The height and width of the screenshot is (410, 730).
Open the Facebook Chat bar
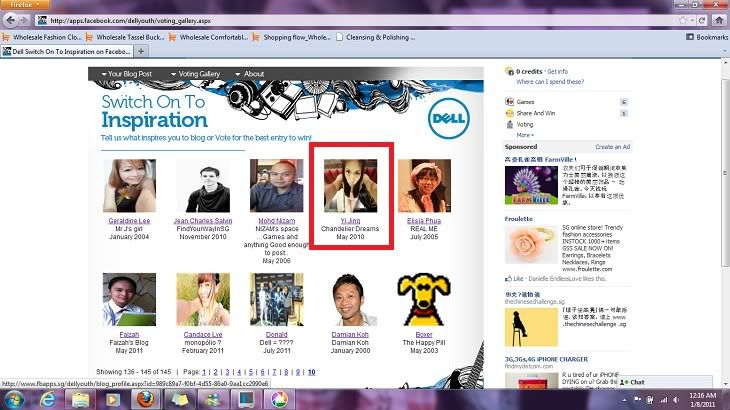665,382
